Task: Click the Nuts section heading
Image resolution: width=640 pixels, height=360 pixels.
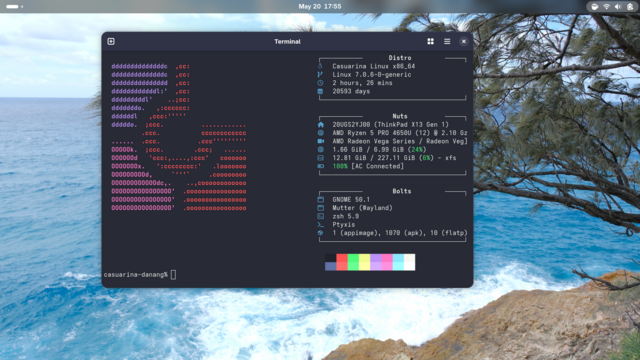Action: (x=400, y=116)
